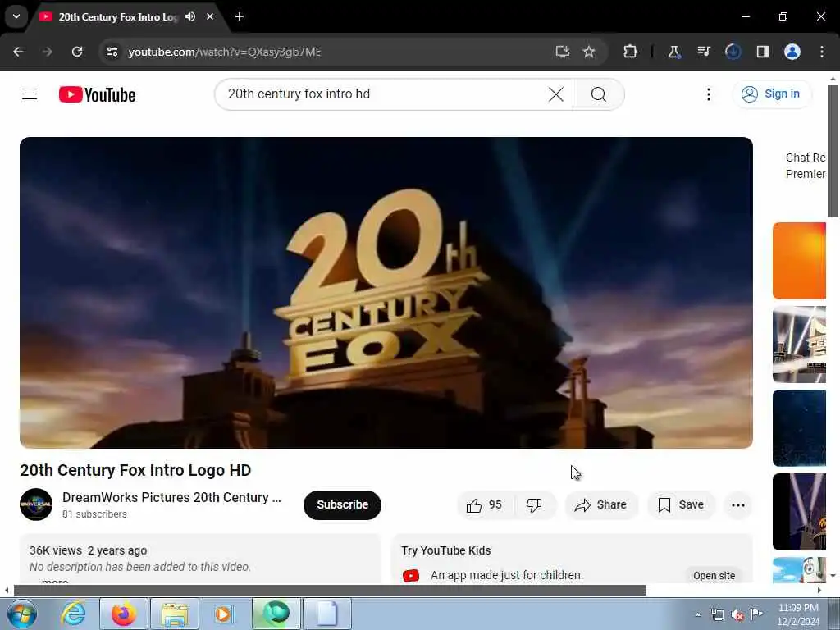Open DreamWorks Pictures 20th Century channel name
Image resolution: width=840 pixels, height=630 pixels.
(171, 498)
